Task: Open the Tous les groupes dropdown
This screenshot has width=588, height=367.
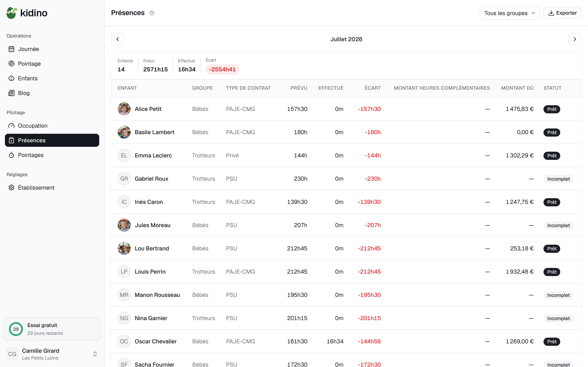Action: (x=510, y=13)
